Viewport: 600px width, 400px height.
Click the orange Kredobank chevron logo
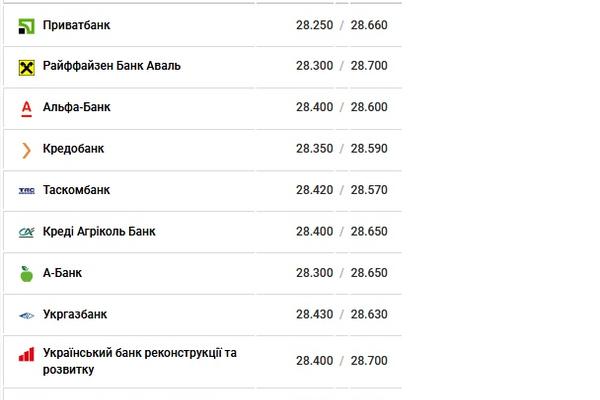[26, 150]
